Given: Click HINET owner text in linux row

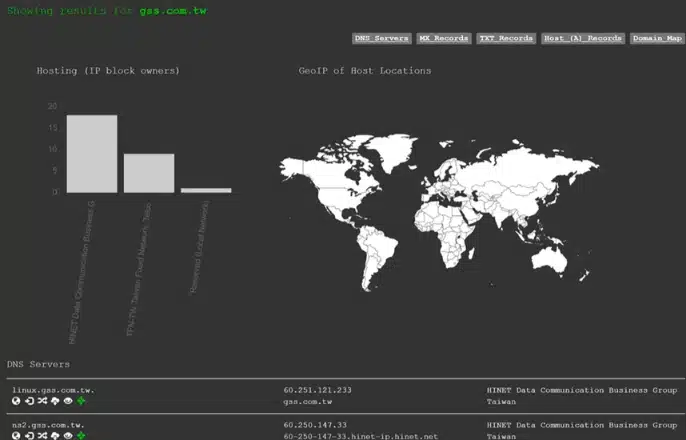Looking at the screenshot, I should (582, 390).
